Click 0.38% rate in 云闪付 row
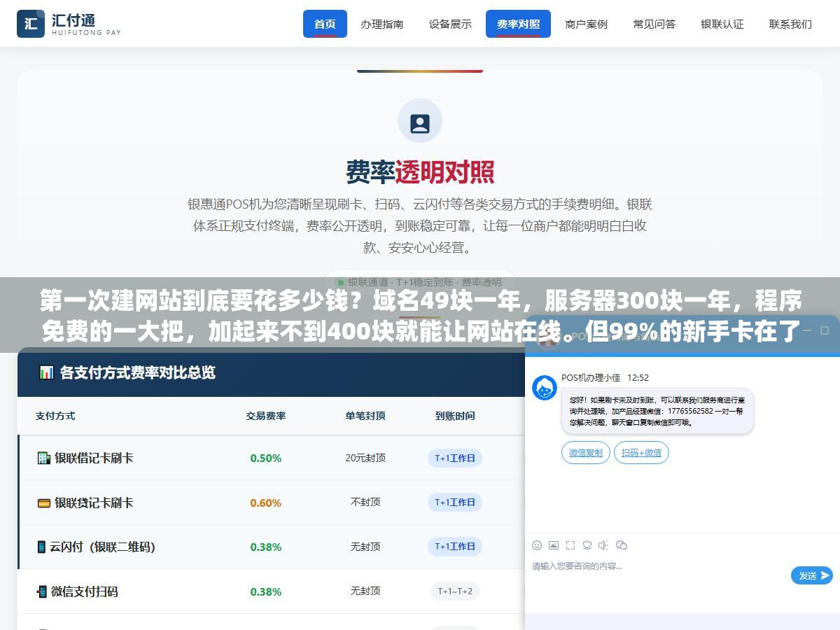The width and height of the screenshot is (840, 630). [266, 547]
